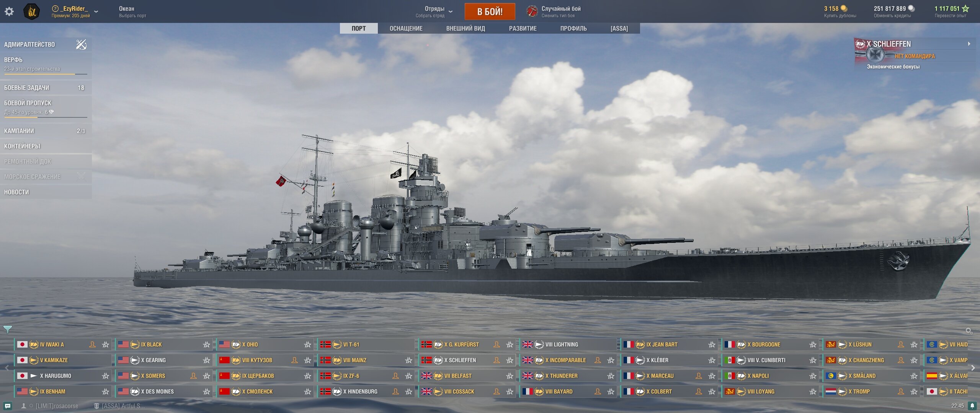Switch to the РАЗВИТИЕ tab

click(x=523, y=28)
